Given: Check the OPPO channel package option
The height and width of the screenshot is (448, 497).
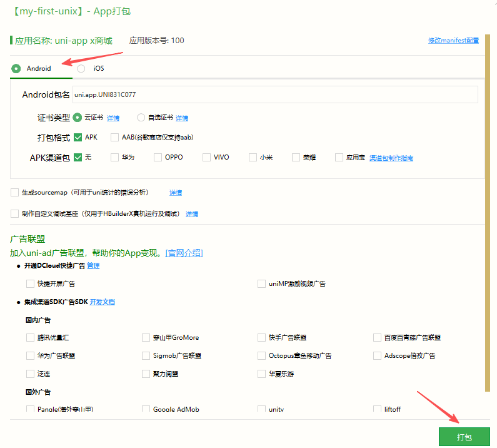Looking at the screenshot, I should point(158,158).
